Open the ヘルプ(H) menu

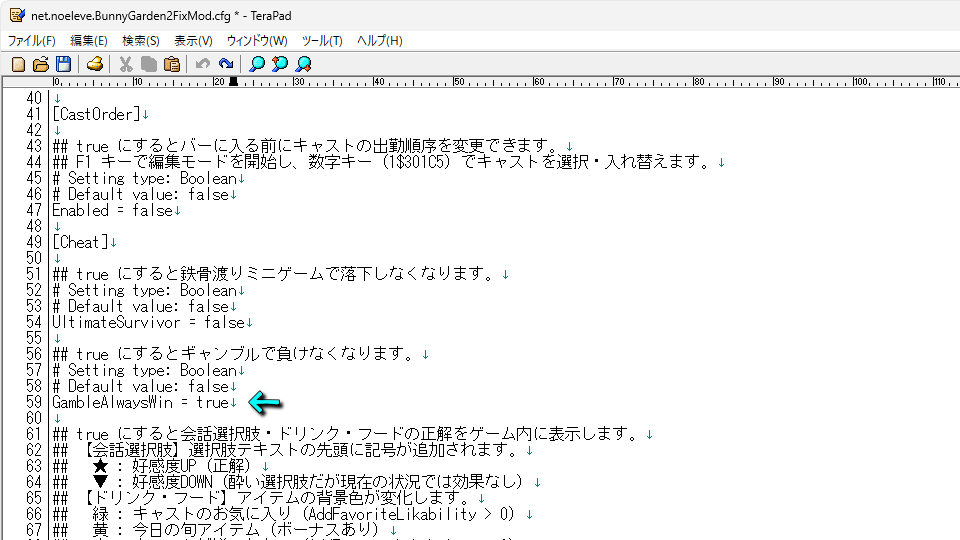(x=380, y=41)
